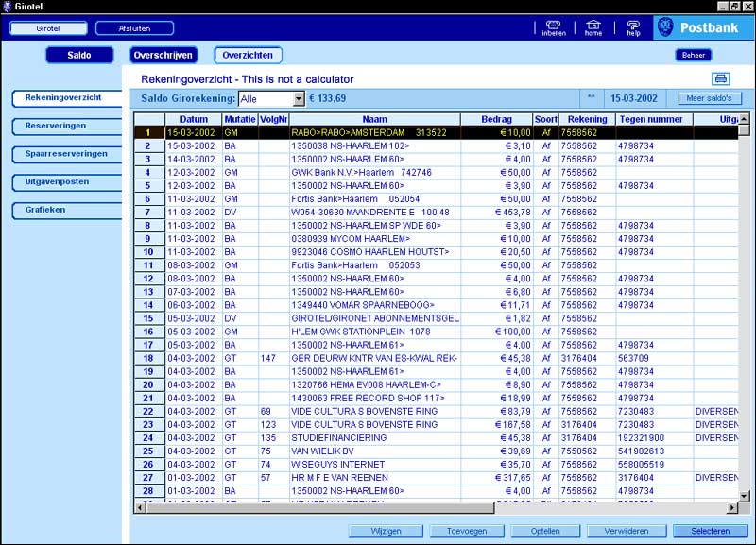Switch to the Overzichten tab
The height and width of the screenshot is (545, 756).
[x=248, y=55]
